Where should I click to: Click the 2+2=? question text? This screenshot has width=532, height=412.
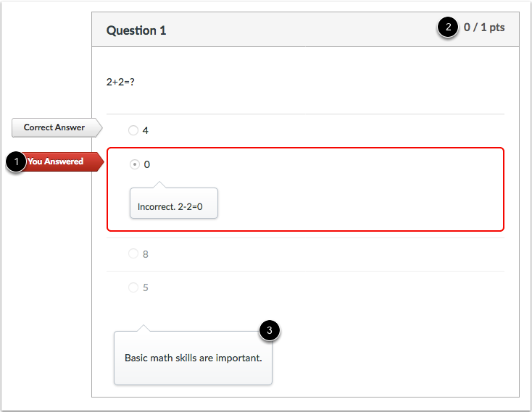tap(120, 82)
